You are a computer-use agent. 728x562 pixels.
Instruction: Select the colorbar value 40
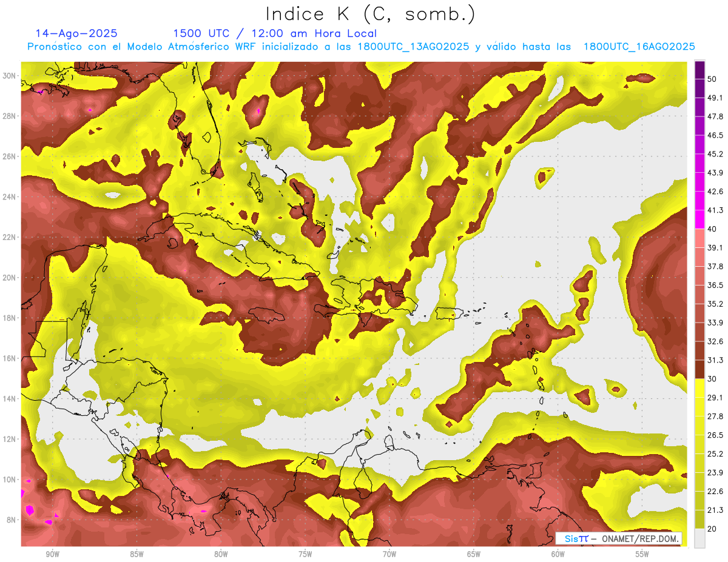click(x=712, y=229)
